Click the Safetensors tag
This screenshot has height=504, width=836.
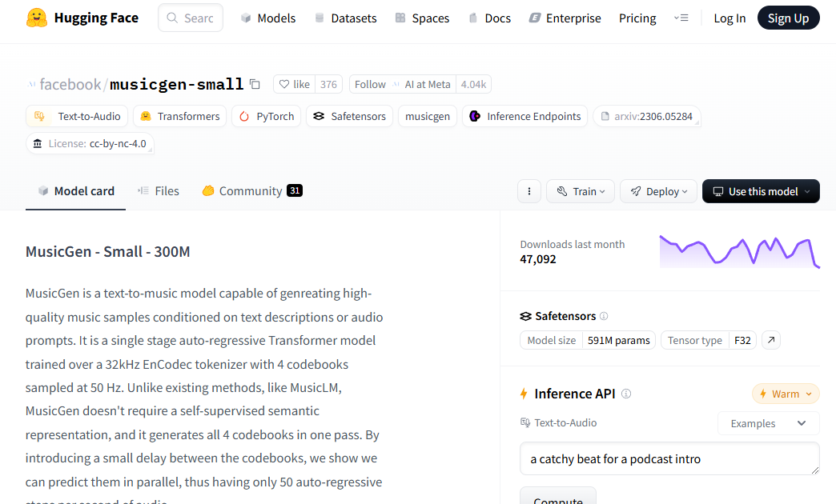[x=349, y=116]
